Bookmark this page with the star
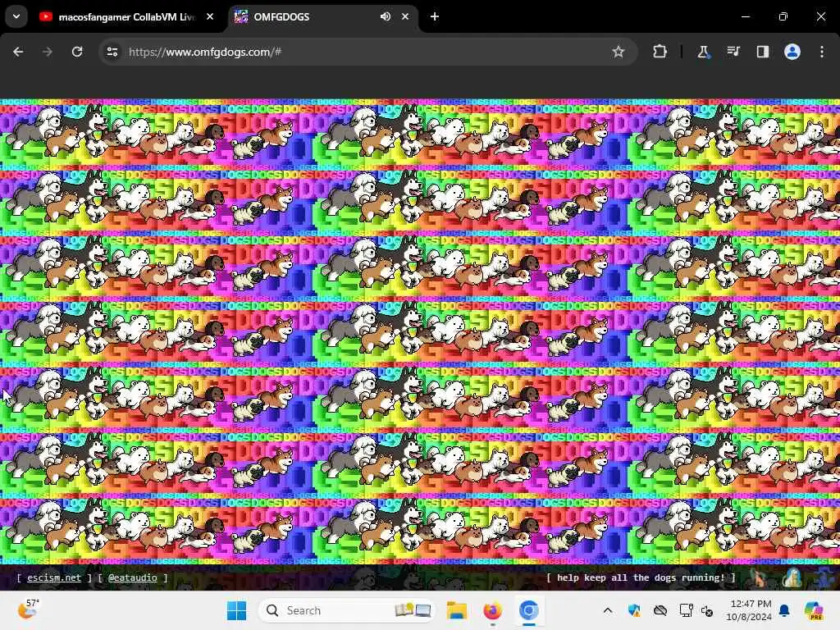The height and width of the screenshot is (630, 840). [x=619, y=52]
